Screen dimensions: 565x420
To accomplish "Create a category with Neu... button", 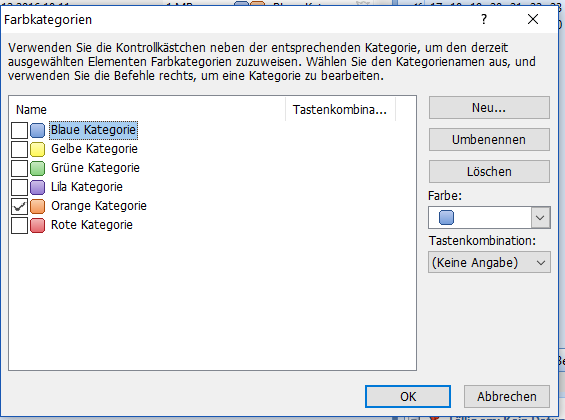I will [x=489, y=108].
